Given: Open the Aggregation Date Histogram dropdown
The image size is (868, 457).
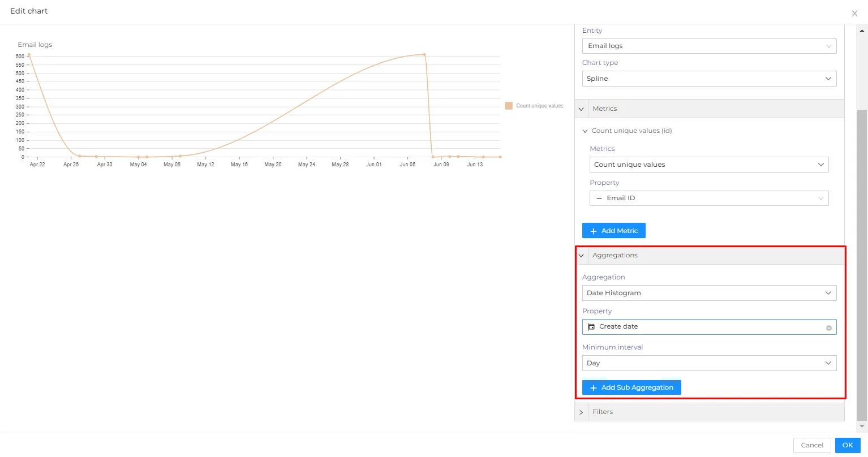Looking at the screenshot, I should point(709,293).
